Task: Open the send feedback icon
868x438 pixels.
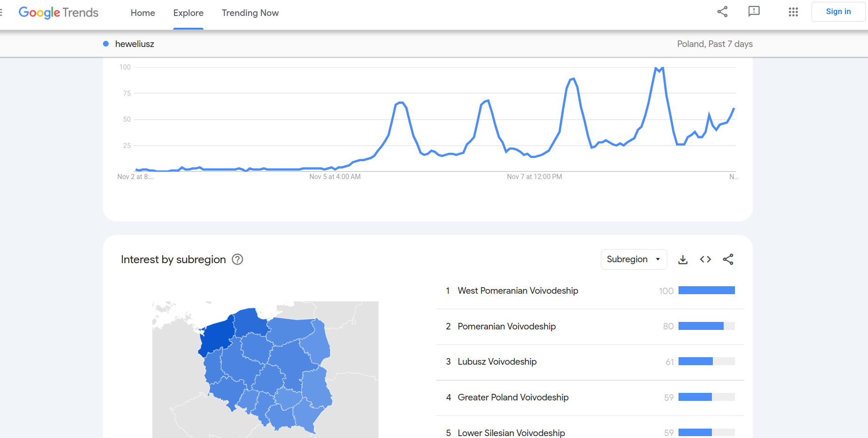Action: [x=754, y=12]
